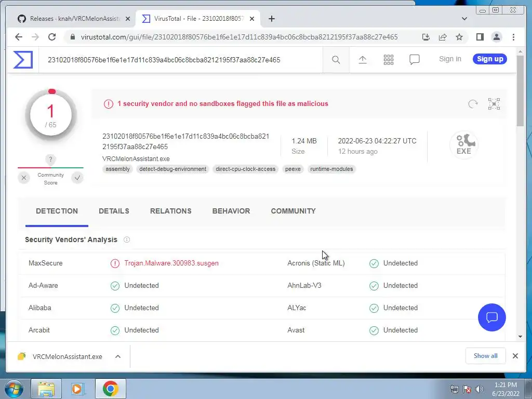
Task: Vote positive with community checkmark icon
Action: click(x=77, y=178)
